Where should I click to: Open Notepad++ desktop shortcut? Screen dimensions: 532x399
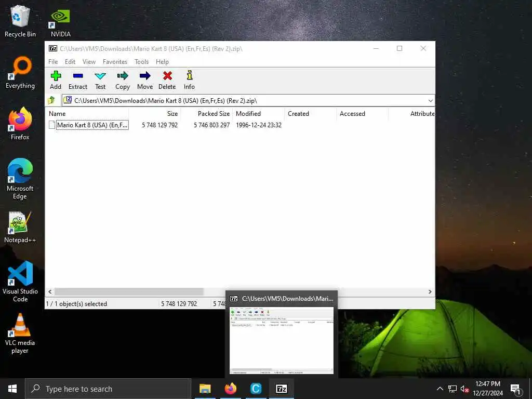click(20, 228)
